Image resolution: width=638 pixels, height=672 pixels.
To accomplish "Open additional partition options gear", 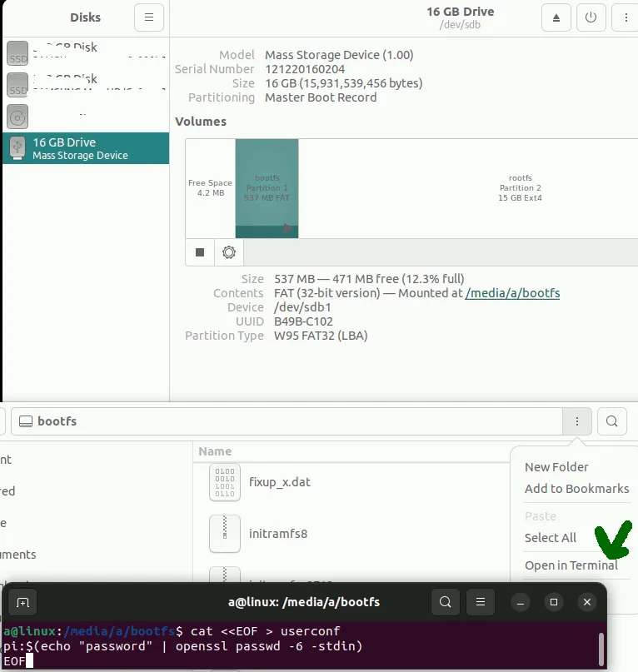I will click(229, 252).
